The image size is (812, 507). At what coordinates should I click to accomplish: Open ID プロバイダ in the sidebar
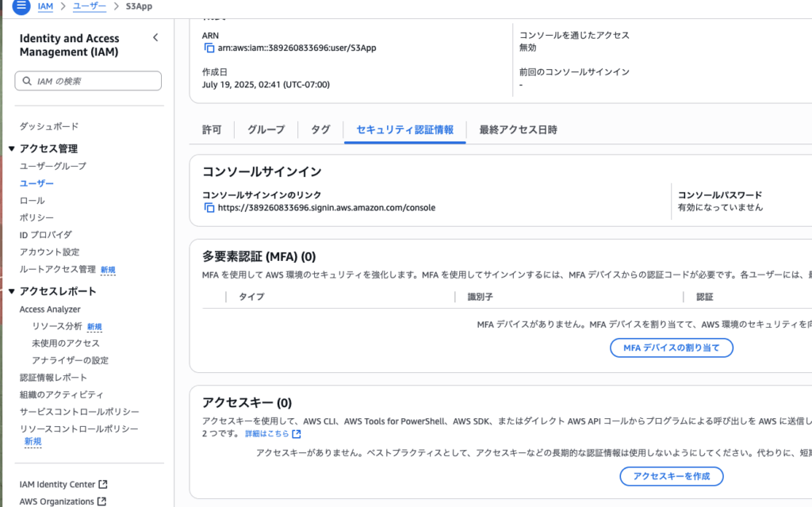[x=45, y=235]
